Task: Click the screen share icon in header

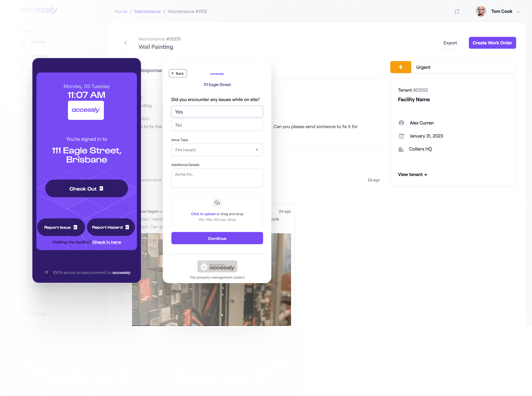Action: click(x=457, y=12)
